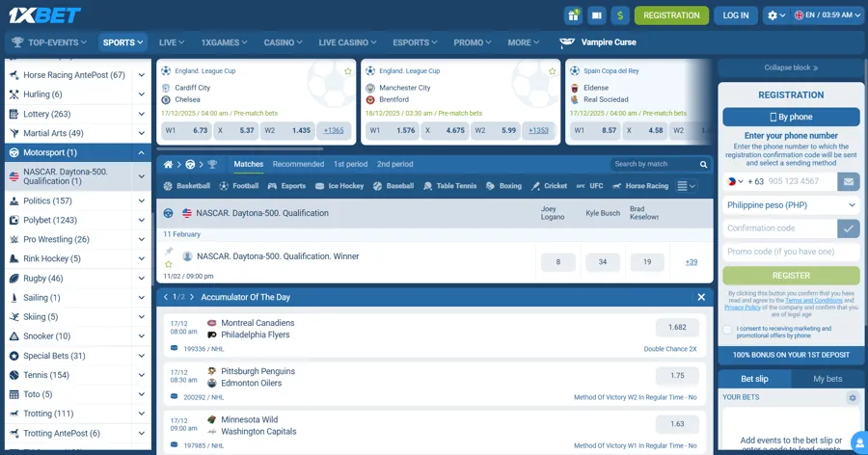Open the EN language and time dropdown

pos(823,15)
